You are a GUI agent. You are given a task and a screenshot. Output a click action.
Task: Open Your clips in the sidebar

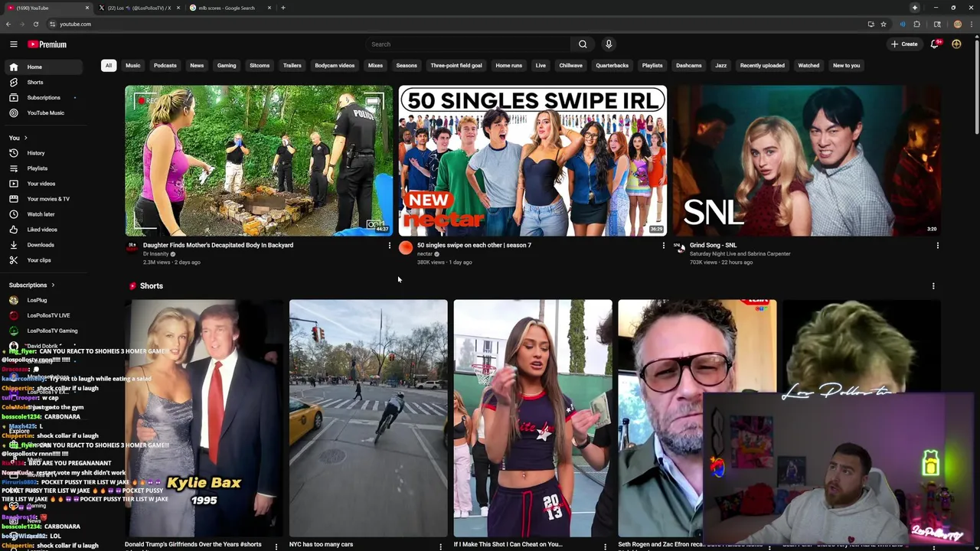pos(43,260)
